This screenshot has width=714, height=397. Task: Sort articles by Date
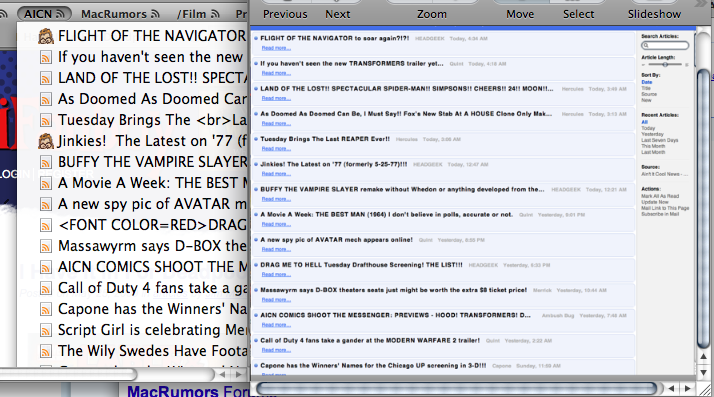click(647, 82)
